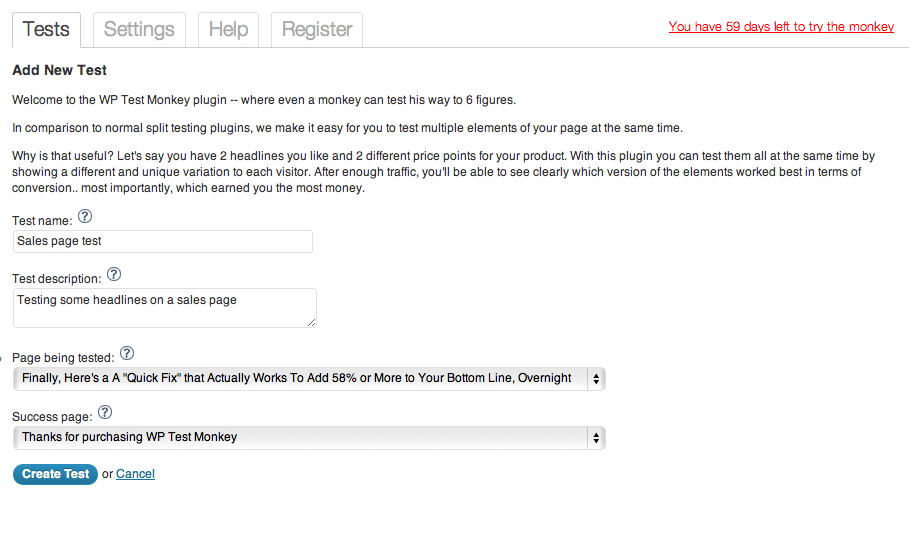Focus the Test name input field

pyautogui.click(x=163, y=241)
